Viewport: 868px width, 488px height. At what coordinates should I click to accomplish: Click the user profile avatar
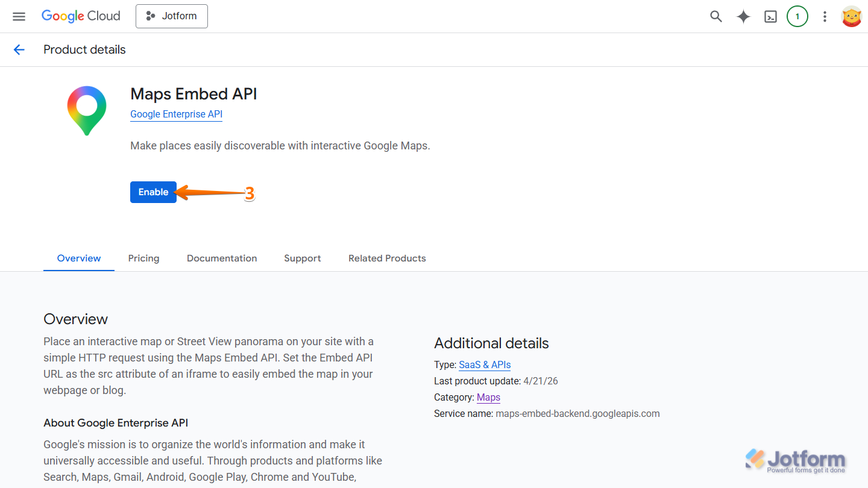click(x=852, y=16)
